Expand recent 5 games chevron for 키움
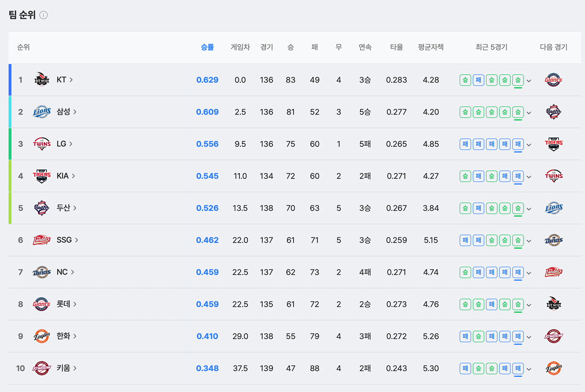The image size is (585, 392). click(x=529, y=369)
